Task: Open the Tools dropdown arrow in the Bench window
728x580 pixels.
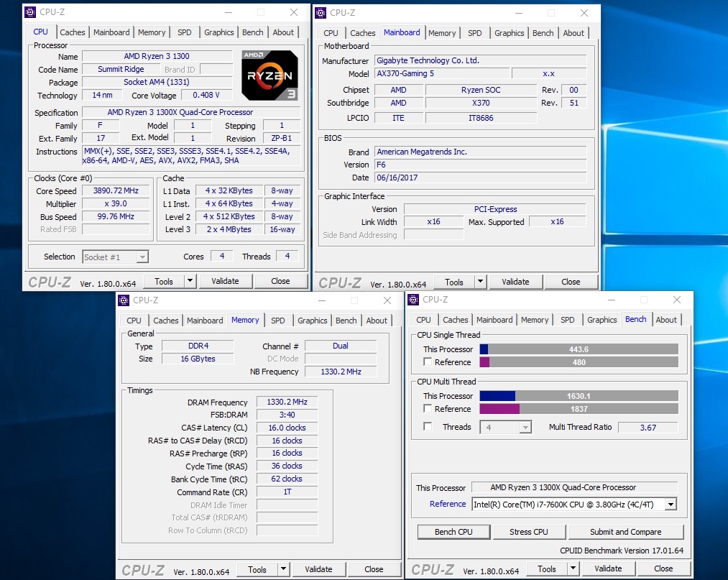Action: 573,568
